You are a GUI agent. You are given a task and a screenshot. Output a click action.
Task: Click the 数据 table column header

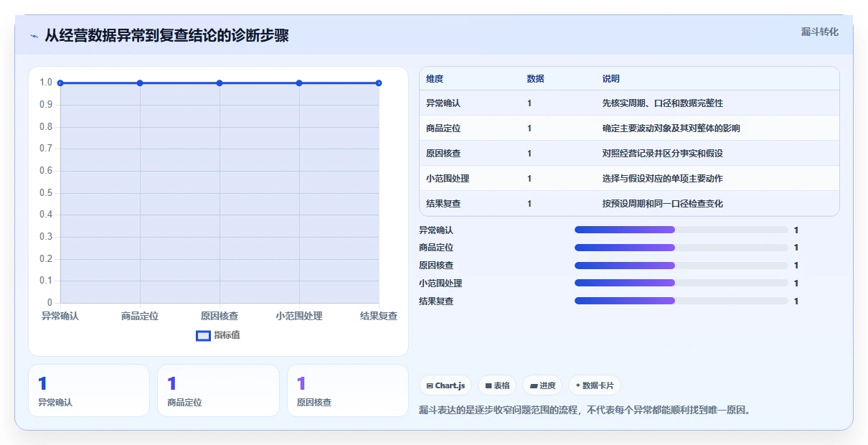(x=535, y=79)
